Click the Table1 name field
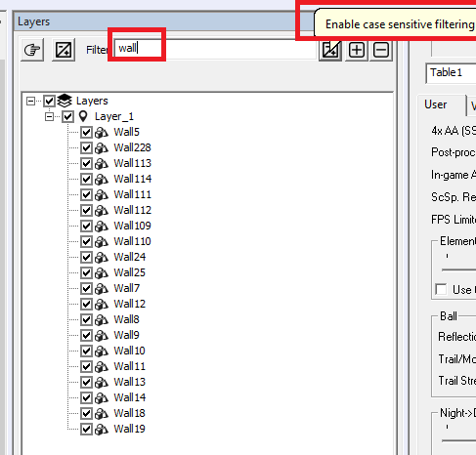Viewport: 476px width, 455px height. 452,72
